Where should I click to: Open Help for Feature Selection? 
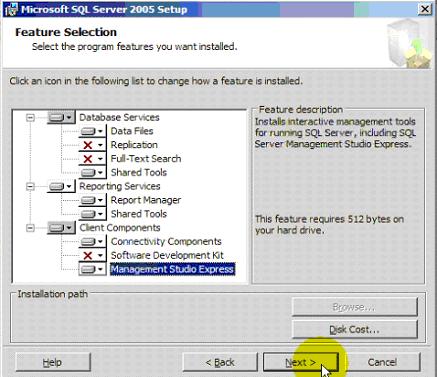click(x=53, y=362)
